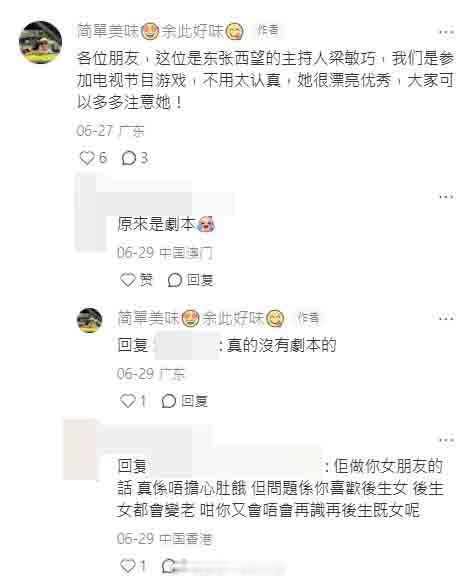
Task: Open more options for the top author comment
Action: pos(446,32)
